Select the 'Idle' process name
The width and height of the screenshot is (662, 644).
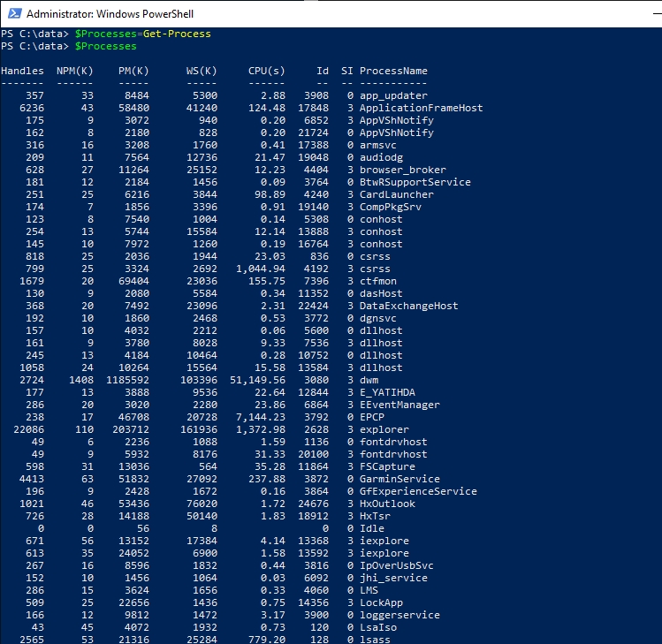(372, 528)
